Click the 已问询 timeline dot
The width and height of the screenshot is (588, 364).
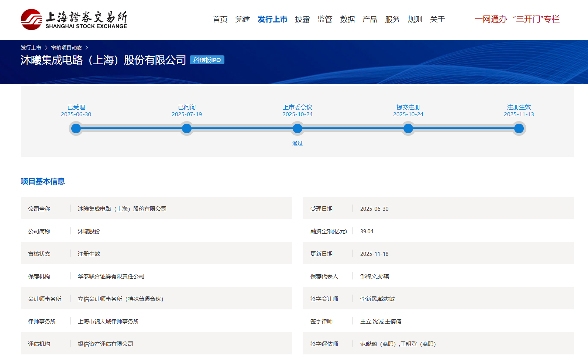(x=187, y=128)
